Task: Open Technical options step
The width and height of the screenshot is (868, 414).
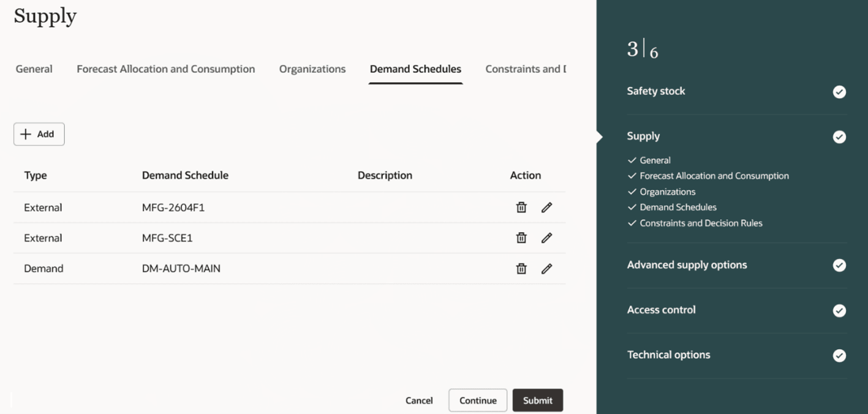Action: pos(668,355)
